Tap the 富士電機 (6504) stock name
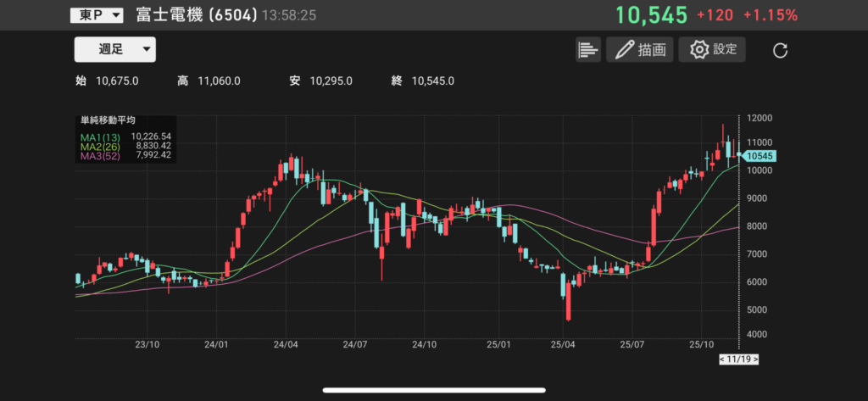This screenshot has width=868, height=401. click(x=197, y=15)
